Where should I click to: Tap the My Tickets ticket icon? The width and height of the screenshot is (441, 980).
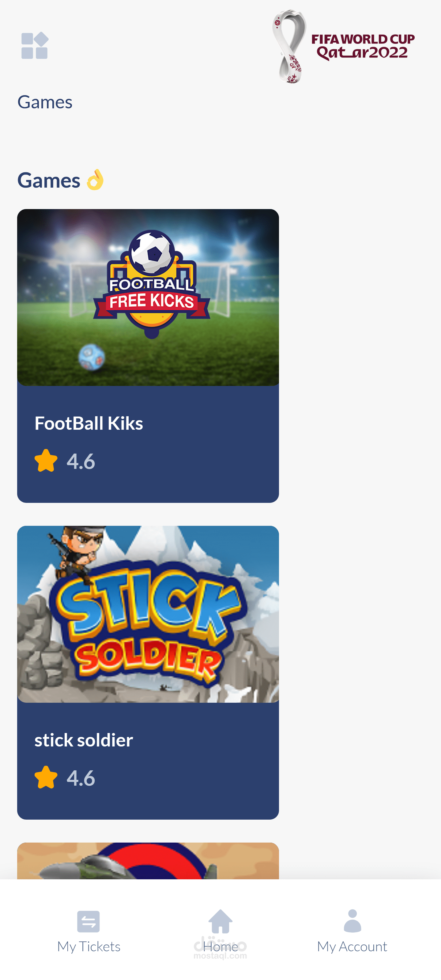pyautogui.click(x=88, y=921)
